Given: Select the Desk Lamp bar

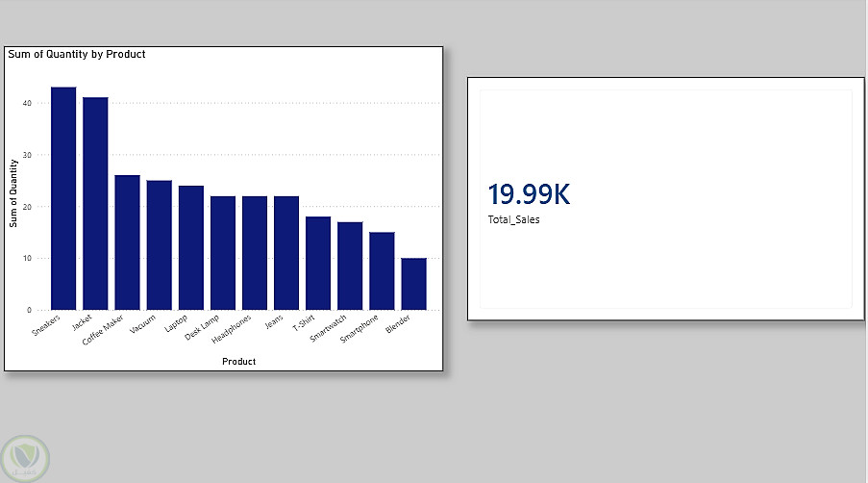Looking at the screenshot, I should (x=223, y=253).
